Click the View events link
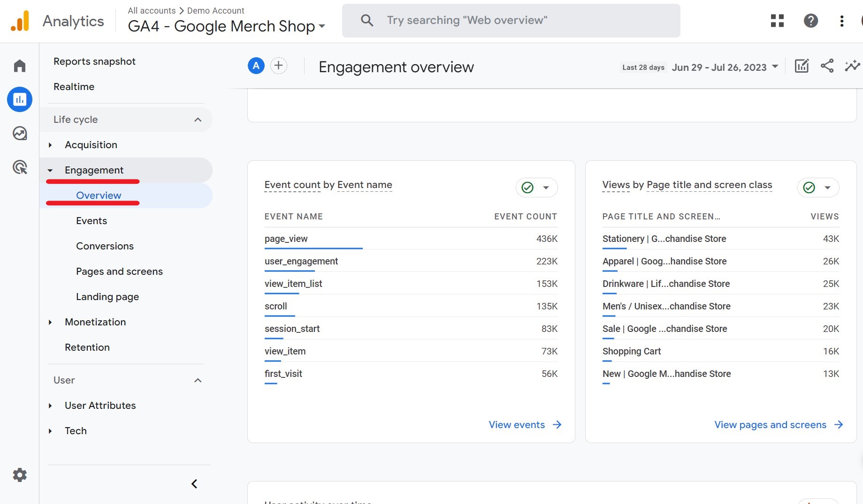 [517, 425]
